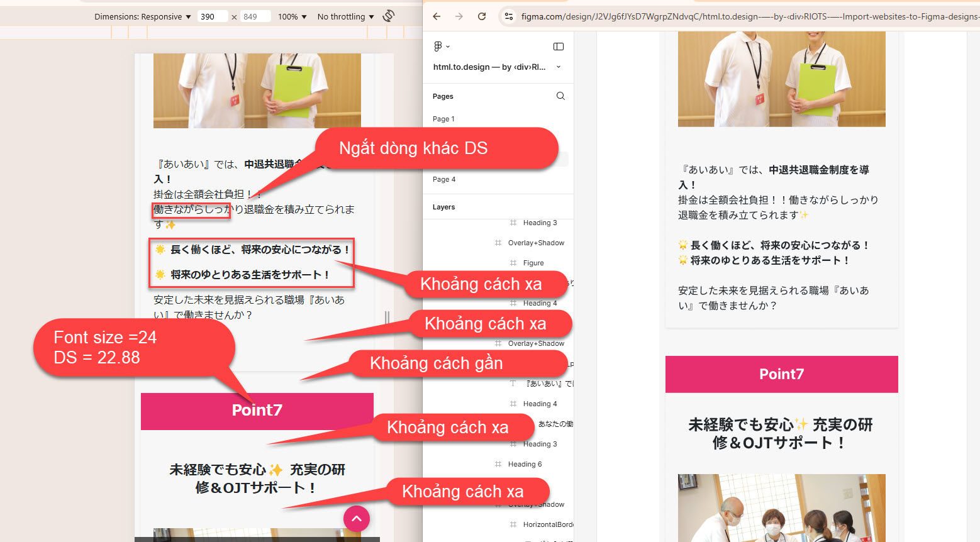The width and height of the screenshot is (980, 542).
Task: Open the 100% zoom dropdown
Action: tap(292, 17)
